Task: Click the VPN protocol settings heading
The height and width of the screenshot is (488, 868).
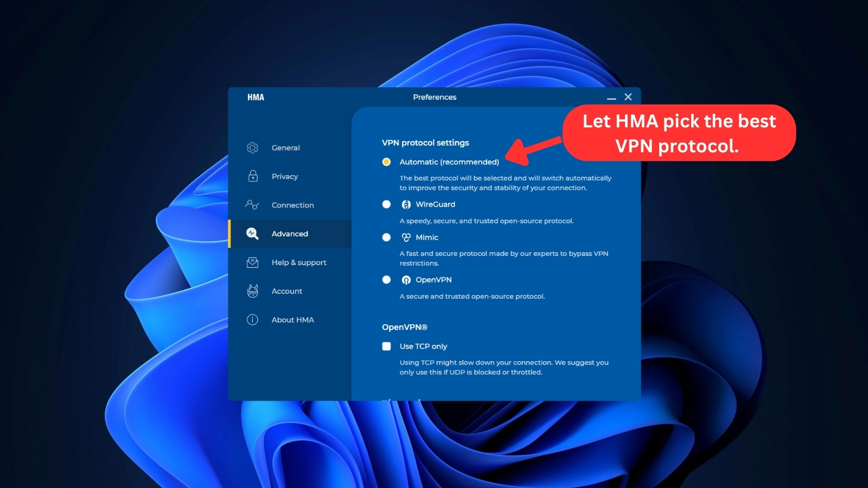Action: click(425, 143)
